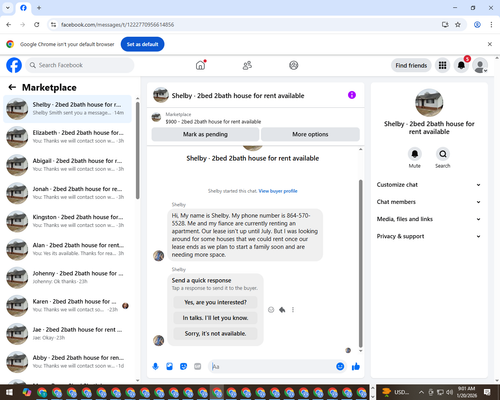The height and width of the screenshot is (400, 500).
Task: Choose a sticker from the sticker icon
Action: (x=183, y=367)
